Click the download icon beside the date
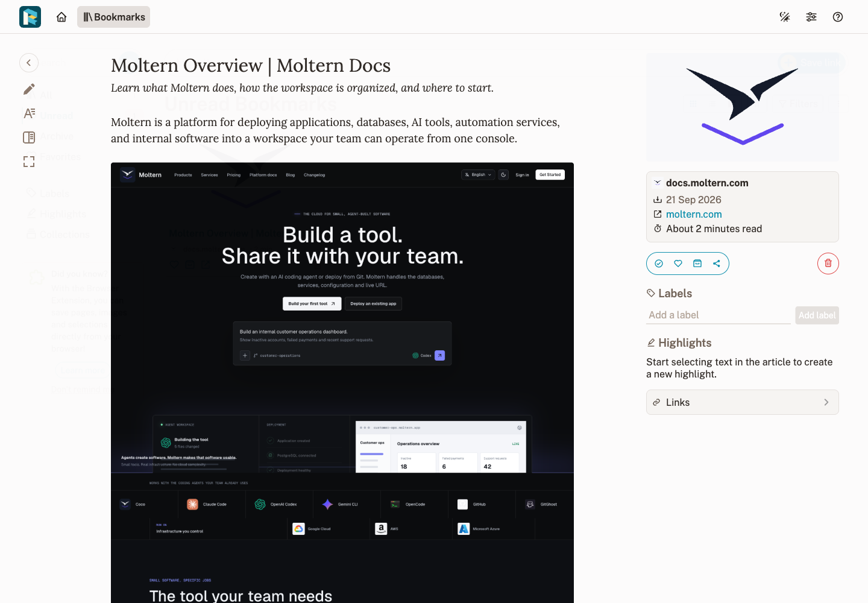Viewport: 868px width, 603px height. (658, 200)
